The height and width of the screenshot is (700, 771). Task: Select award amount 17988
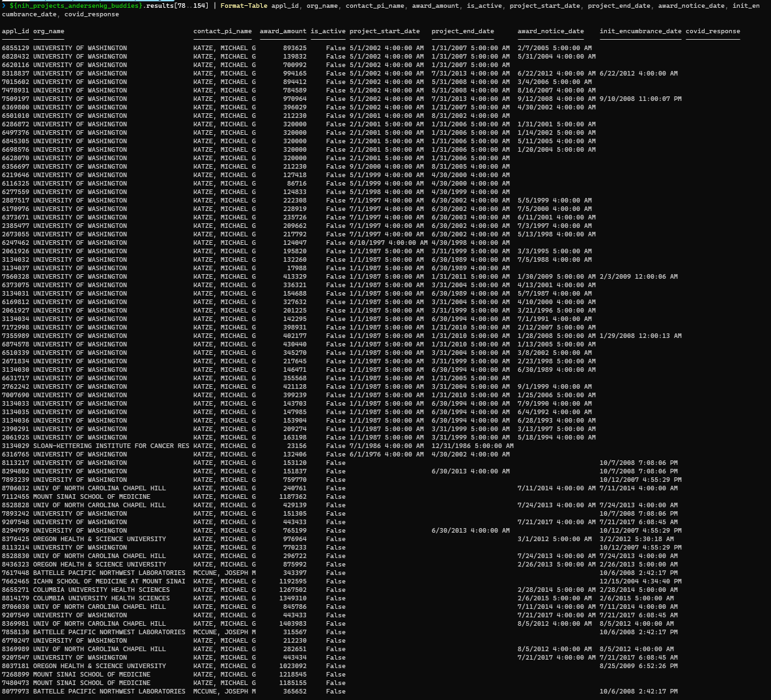coord(296,268)
